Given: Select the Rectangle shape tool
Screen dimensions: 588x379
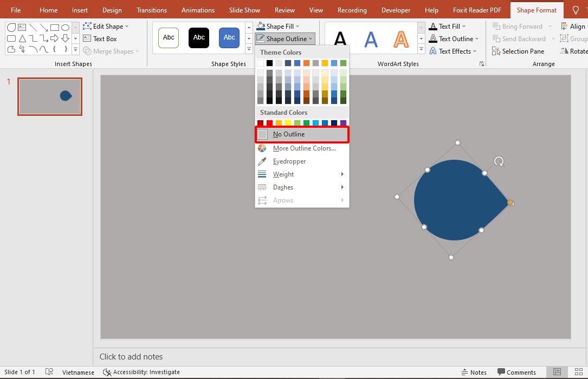Looking at the screenshot, I should [56, 27].
